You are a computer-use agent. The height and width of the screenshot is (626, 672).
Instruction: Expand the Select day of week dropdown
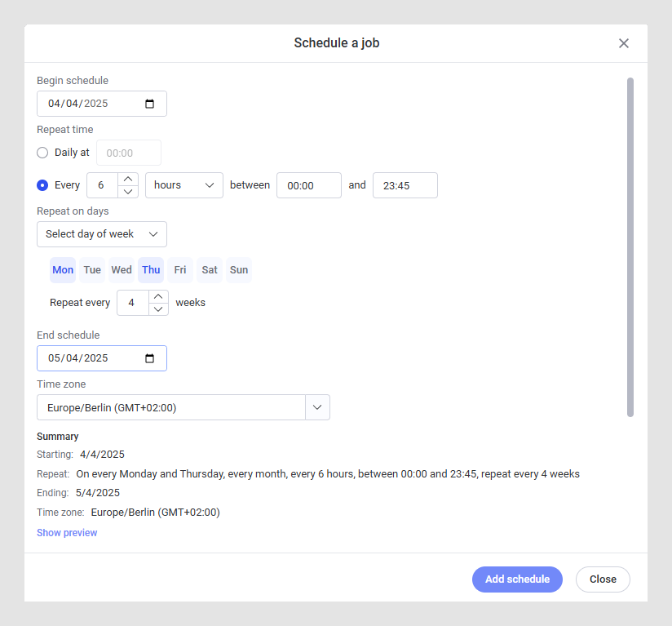pos(102,234)
